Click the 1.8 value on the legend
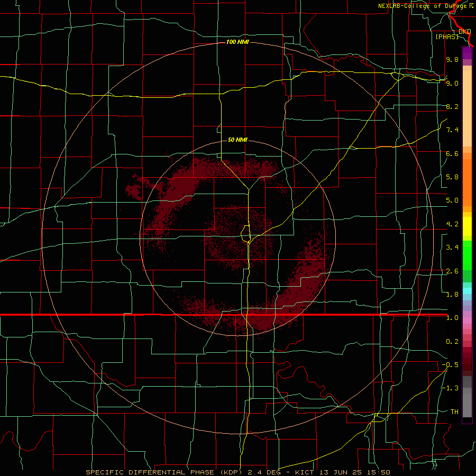Viewport: 476px width, 476px height. 452,295
